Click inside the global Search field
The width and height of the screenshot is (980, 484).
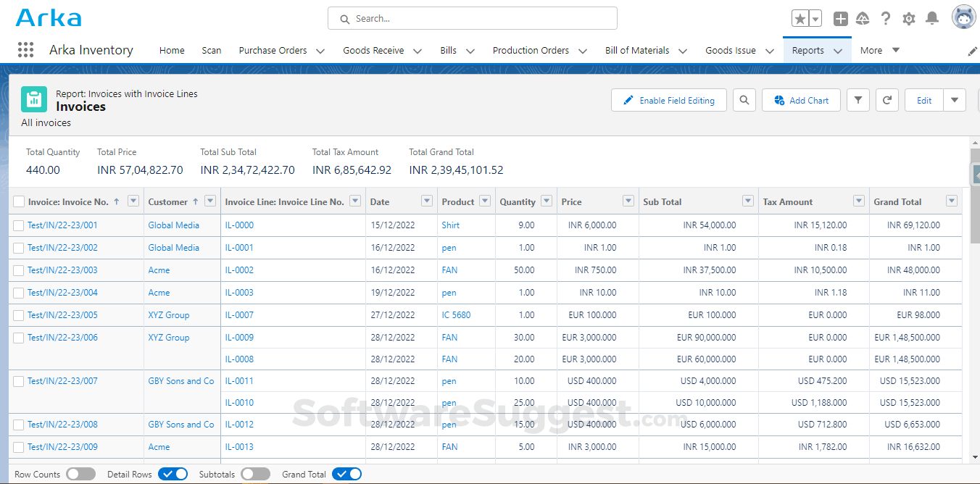coord(472,18)
